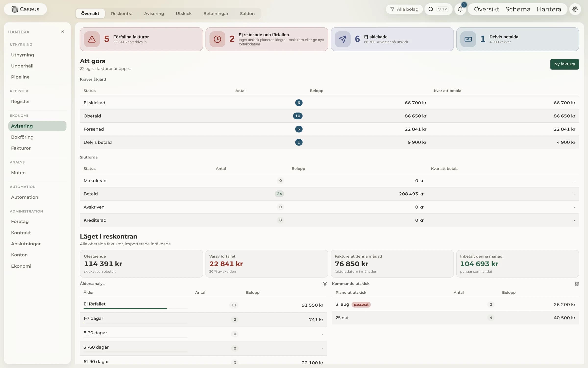This screenshot has width=588, height=368.
Task: Go to Schema in the top navigation
Action: coord(518,9)
